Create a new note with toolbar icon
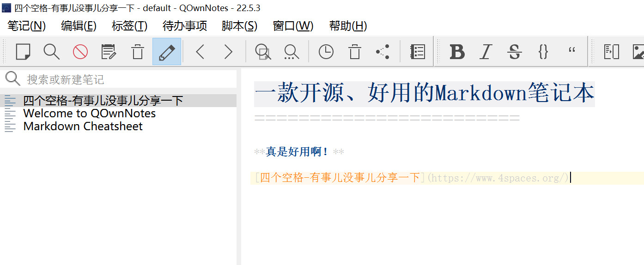This screenshot has width=644, height=265. click(23, 52)
